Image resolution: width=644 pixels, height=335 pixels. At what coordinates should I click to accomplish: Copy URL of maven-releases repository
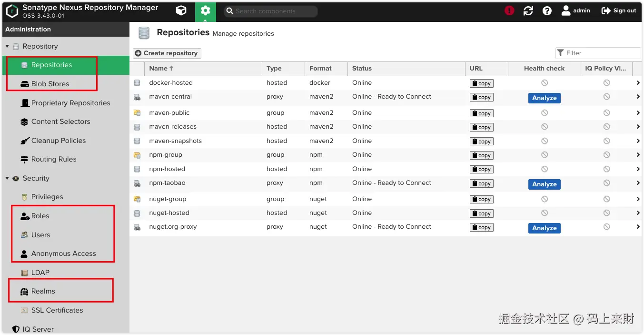point(481,127)
